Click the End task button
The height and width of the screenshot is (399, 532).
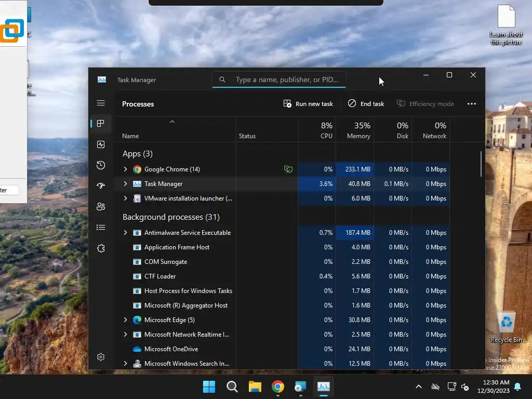[366, 104]
